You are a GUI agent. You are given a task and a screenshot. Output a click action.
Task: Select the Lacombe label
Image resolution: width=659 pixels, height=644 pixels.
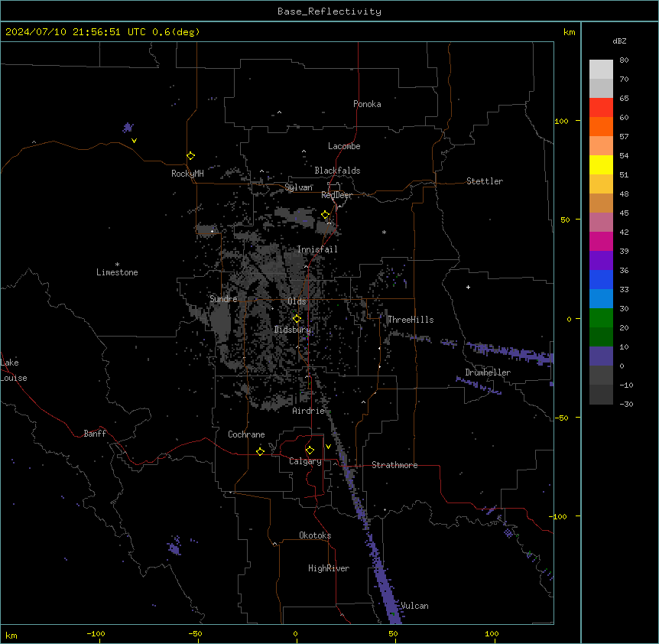(344, 146)
